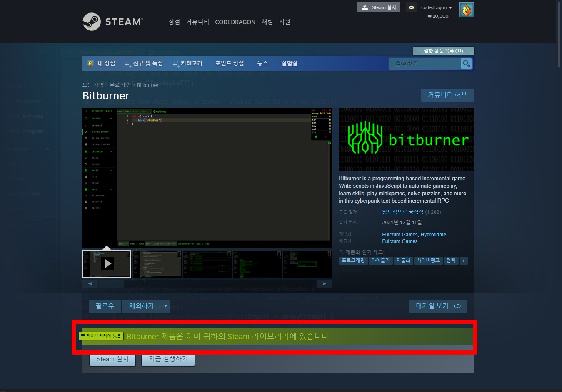Open the mail inbox envelope icon
562x392 pixels.
tap(411, 7)
